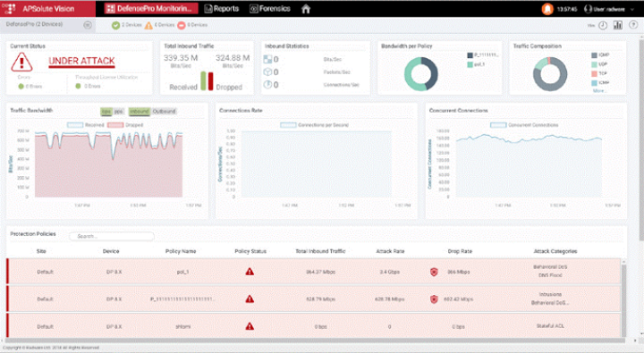Toggle the P_1111111 legend swatch
Image resolution: width=644 pixels, height=353 pixels.
click(470, 55)
